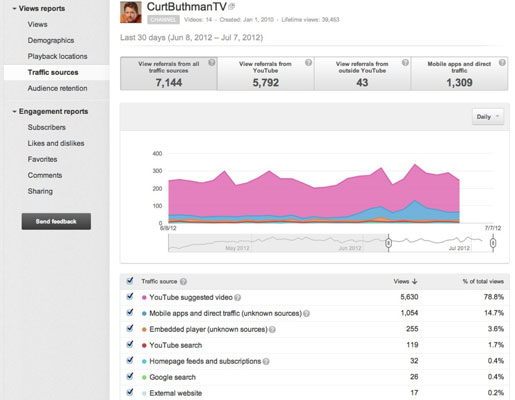Click pink YouTube suggested video legend dot
Viewport: 515px width, 400px height.
[144, 298]
